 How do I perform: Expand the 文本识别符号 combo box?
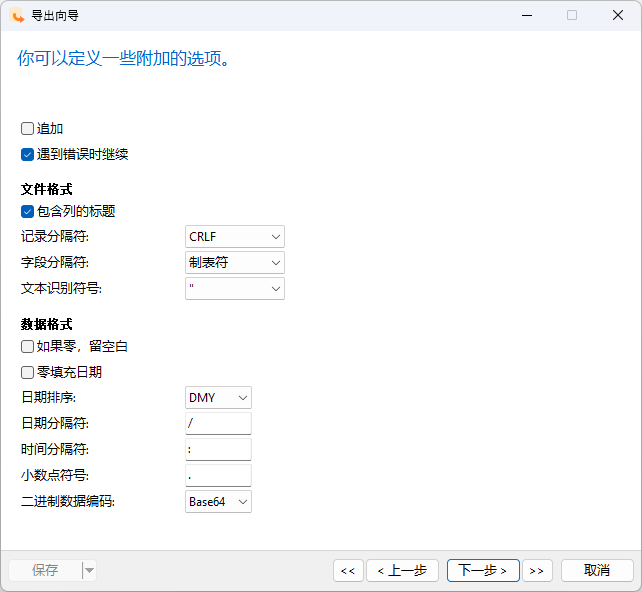tap(235, 289)
